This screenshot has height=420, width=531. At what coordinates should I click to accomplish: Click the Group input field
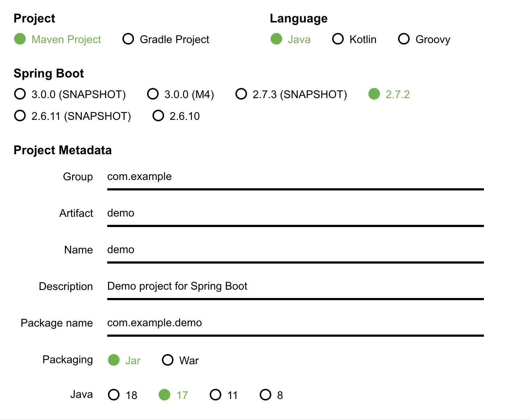(295, 177)
